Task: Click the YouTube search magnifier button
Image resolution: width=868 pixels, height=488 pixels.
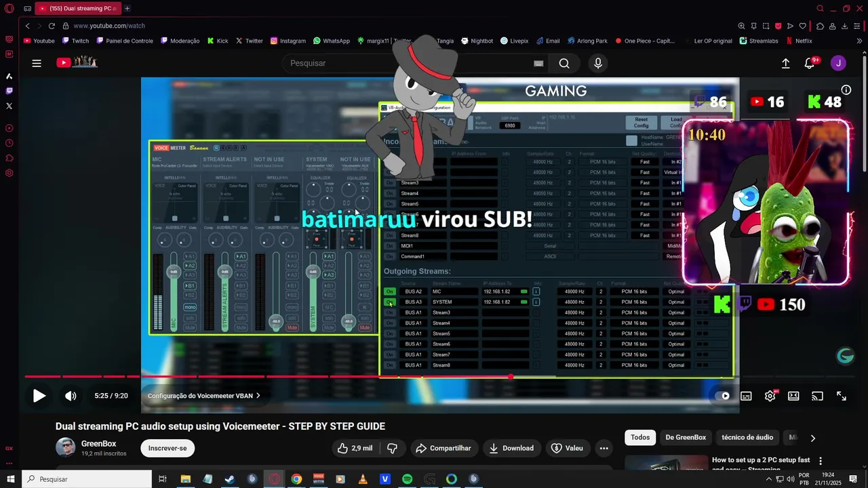Action: pyautogui.click(x=564, y=63)
